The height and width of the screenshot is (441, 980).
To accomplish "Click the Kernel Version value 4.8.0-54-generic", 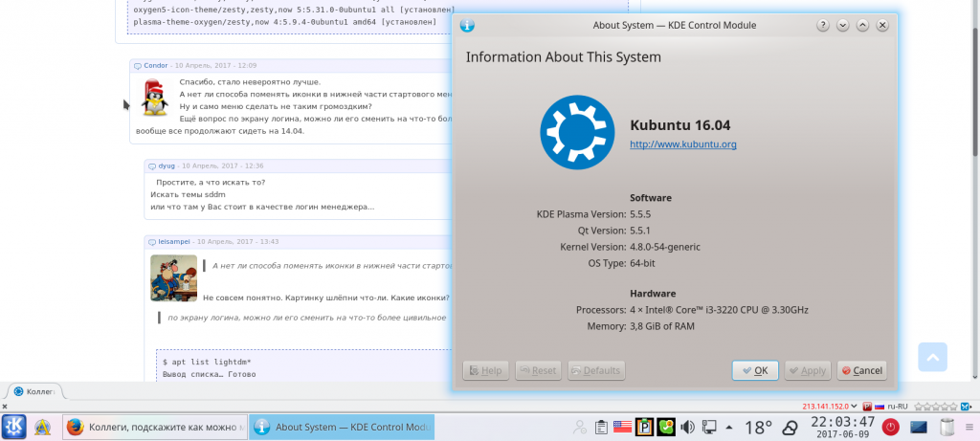I will (x=665, y=247).
